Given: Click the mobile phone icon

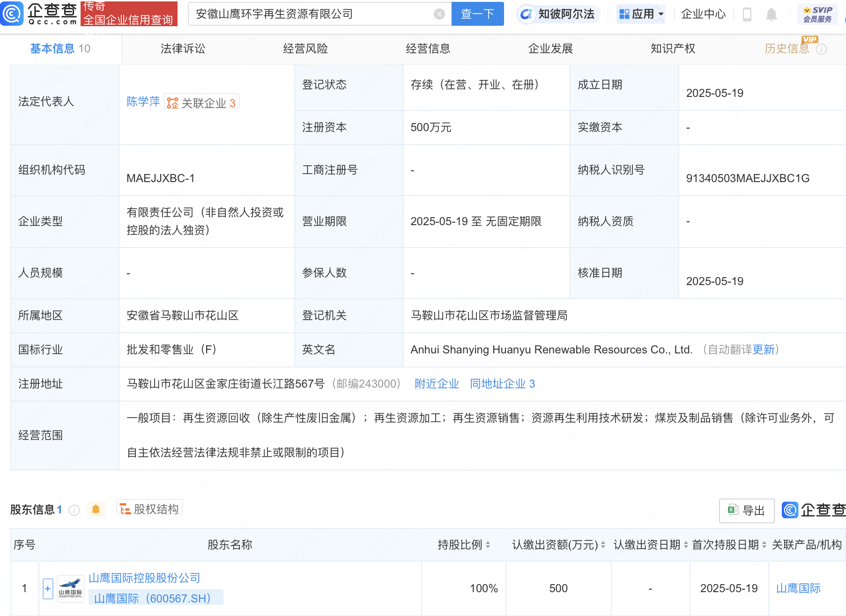Looking at the screenshot, I should (747, 15).
